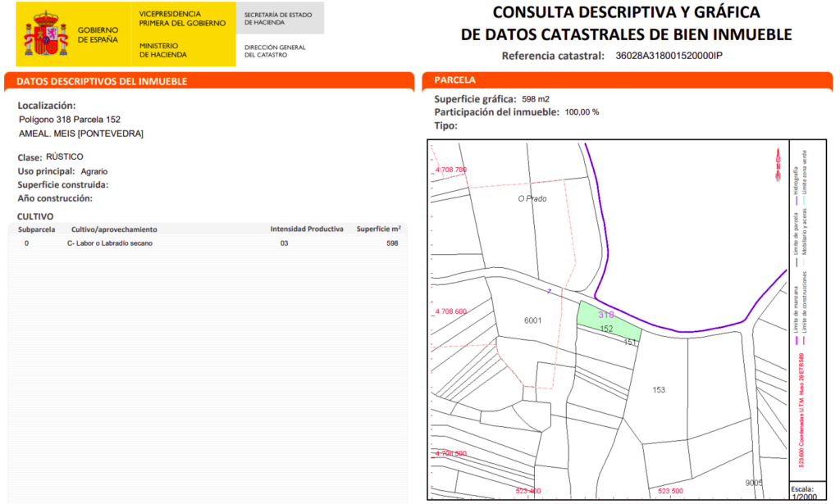Image resolution: width=840 pixels, height=504 pixels.
Task: Click the purple 'Hidrografía' legend line
Action: coord(797,201)
